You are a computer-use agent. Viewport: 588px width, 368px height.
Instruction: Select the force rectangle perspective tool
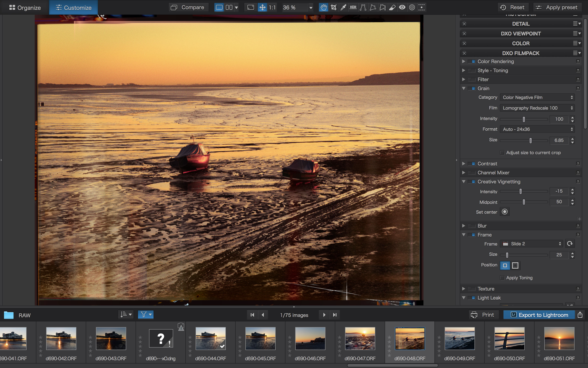pyautogui.click(x=373, y=8)
